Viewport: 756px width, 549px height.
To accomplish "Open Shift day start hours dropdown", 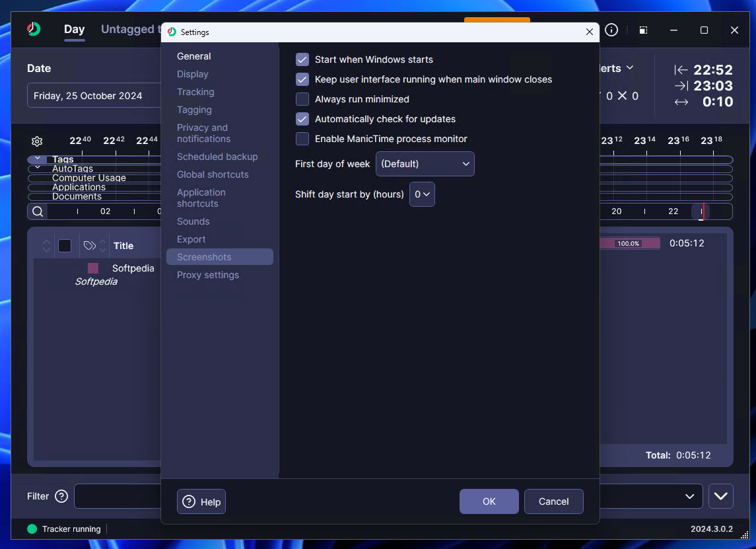I will pyautogui.click(x=422, y=194).
